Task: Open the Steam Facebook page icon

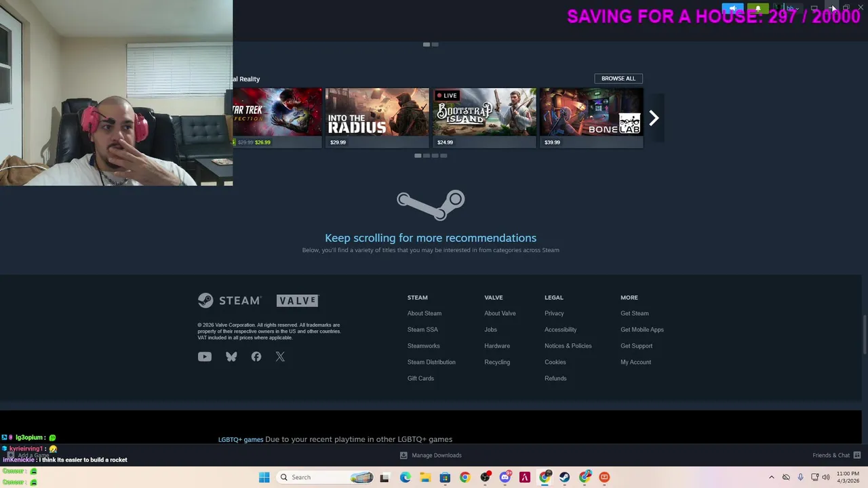Action: (256, 357)
